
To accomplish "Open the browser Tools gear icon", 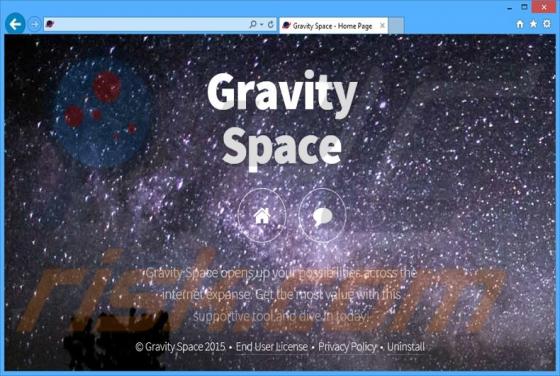I will 547,24.
